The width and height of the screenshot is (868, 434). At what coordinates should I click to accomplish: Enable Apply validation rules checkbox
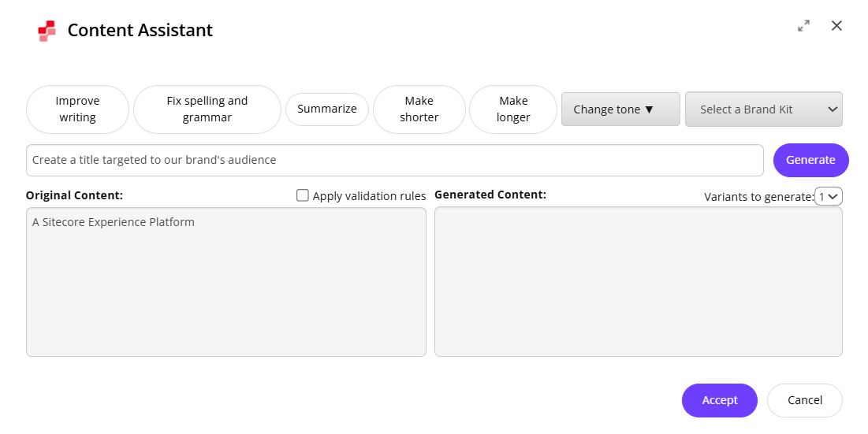pyautogui.click(x=302, y=195)
